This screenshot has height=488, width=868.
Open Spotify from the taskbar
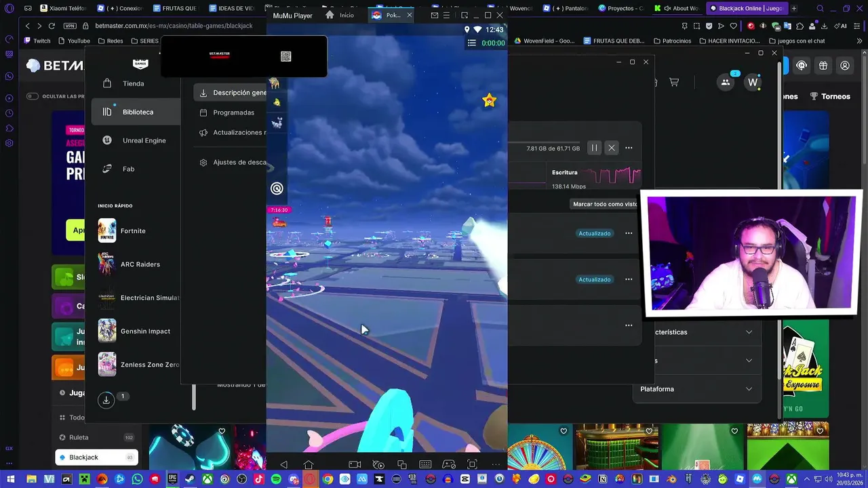[x=276, y=479]
